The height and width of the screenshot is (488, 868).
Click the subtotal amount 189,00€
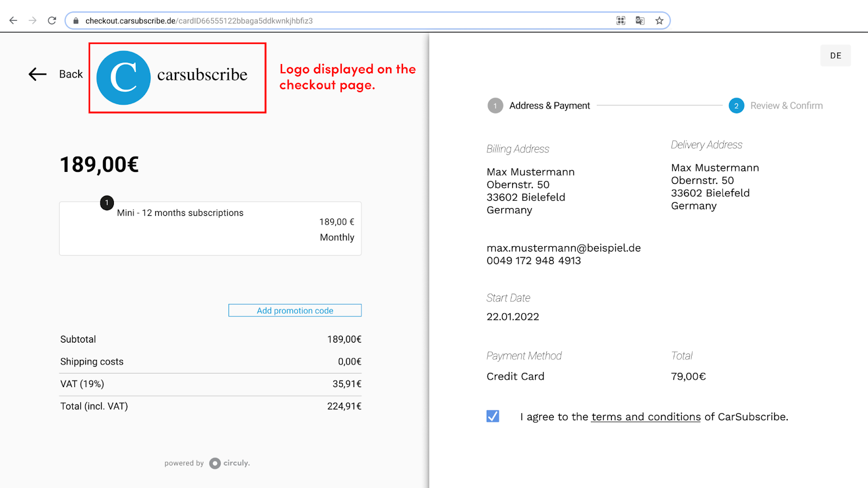[344, 339]
